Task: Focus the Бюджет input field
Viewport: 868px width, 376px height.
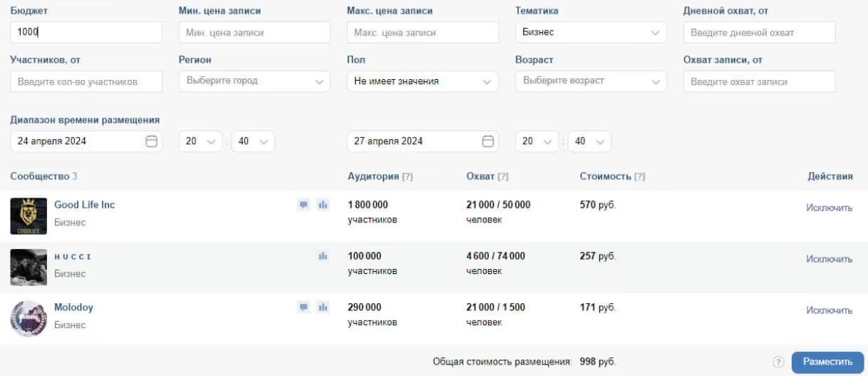Action: tap(86, 32)
